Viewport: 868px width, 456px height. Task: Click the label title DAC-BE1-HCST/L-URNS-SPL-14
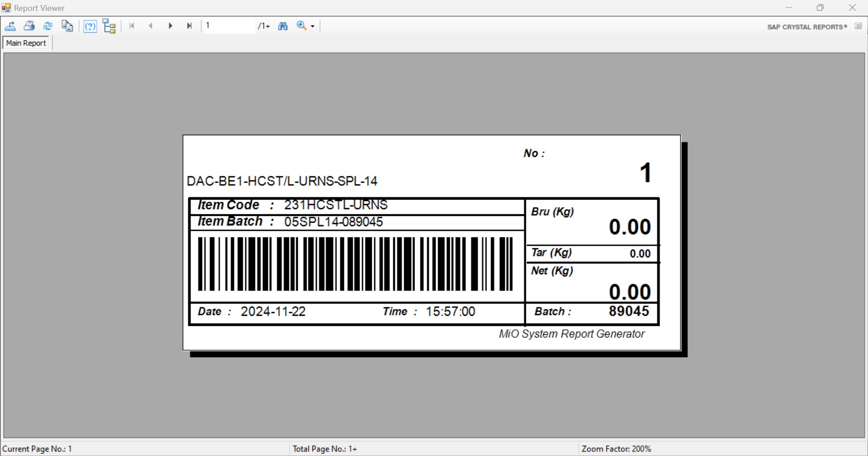[x=282, y=181]
